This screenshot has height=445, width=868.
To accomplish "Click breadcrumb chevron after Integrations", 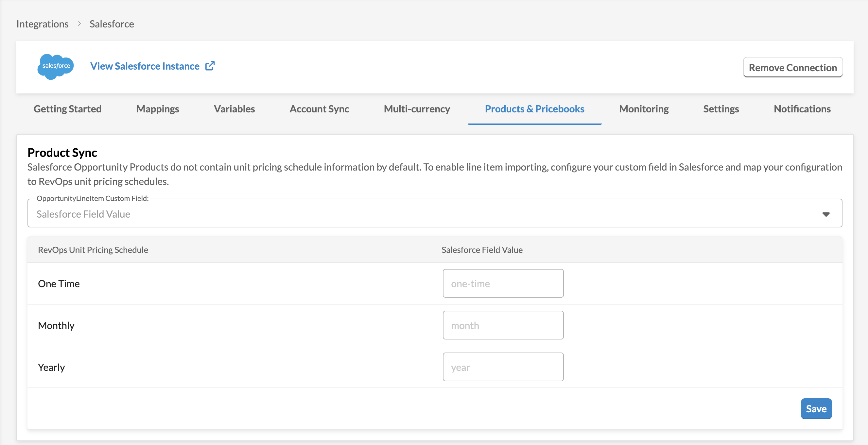I will point(79,24).
